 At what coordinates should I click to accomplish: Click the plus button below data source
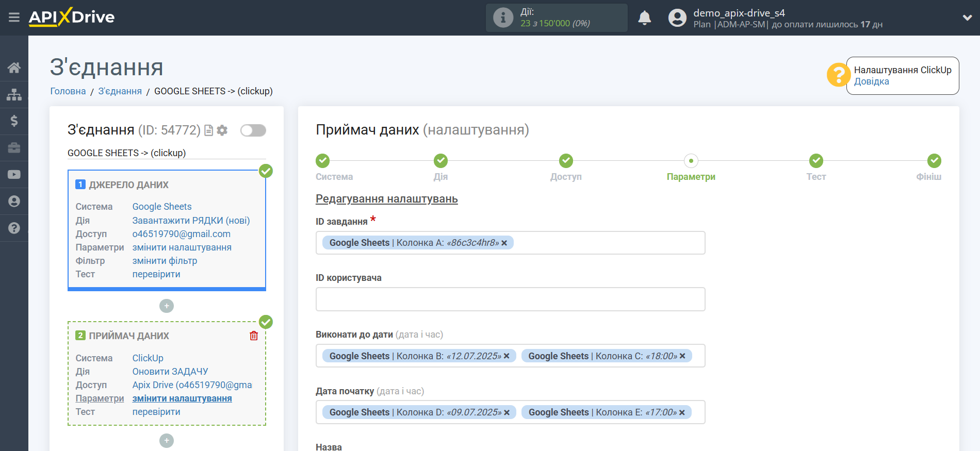coord(167,306)
